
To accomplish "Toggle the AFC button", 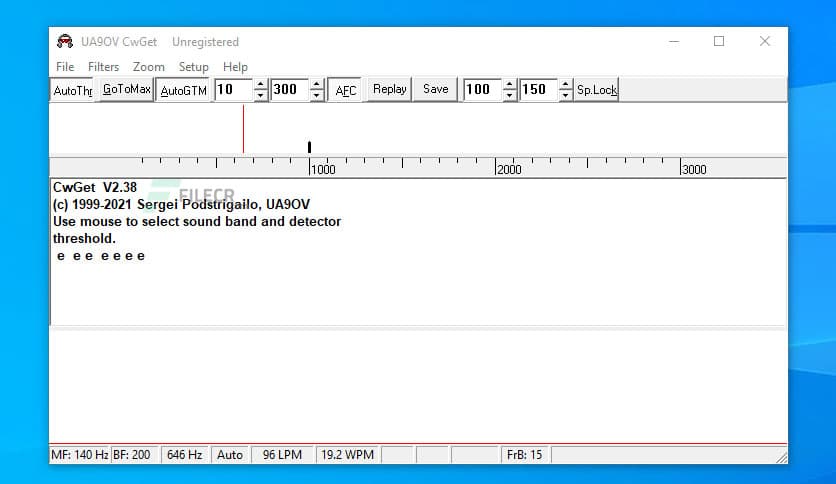I will pyautogui.click(x=345, y=90).
